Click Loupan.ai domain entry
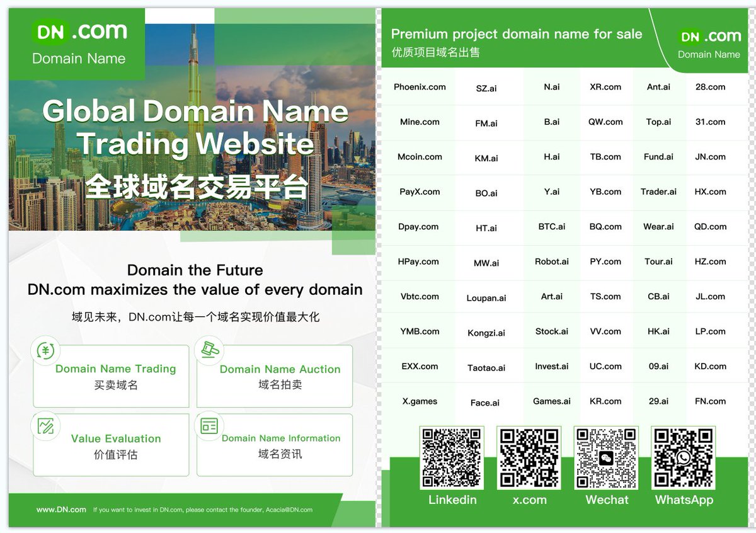Image resolution: width=756 pixels, height=533 pixels. click(486, 298)
